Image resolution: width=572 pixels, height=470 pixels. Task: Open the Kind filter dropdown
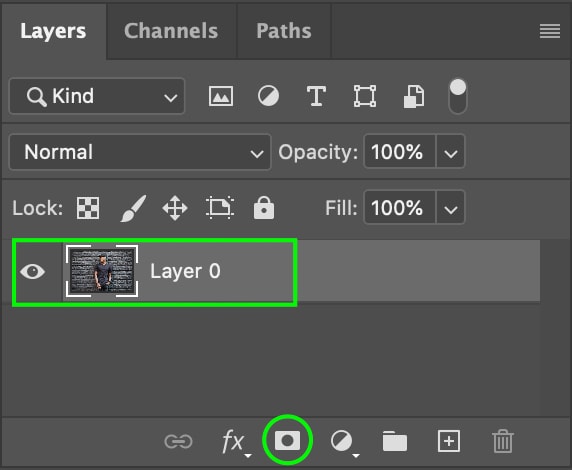[97, 96]
